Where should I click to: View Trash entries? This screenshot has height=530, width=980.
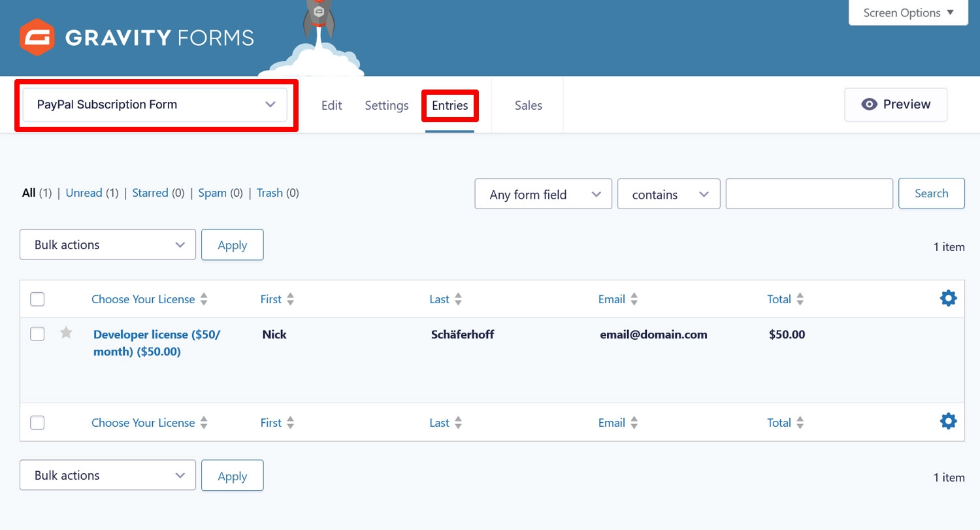270,193
